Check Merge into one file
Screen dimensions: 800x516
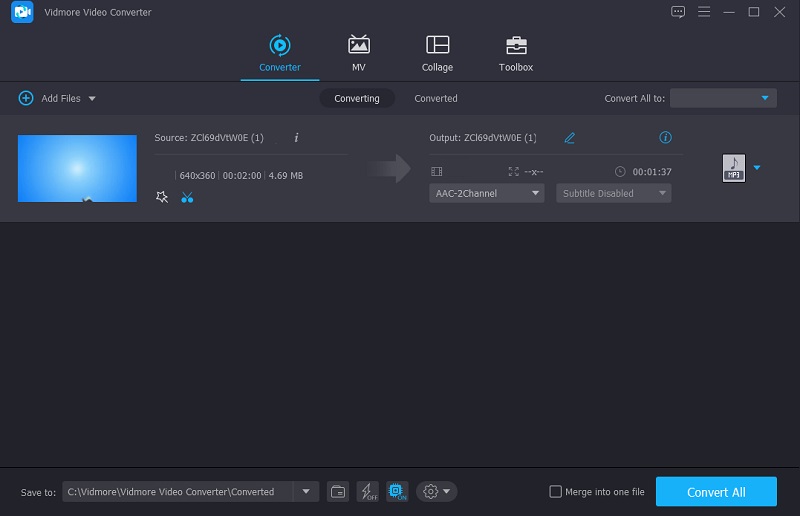pyautogui.click(x=556, y=491)
